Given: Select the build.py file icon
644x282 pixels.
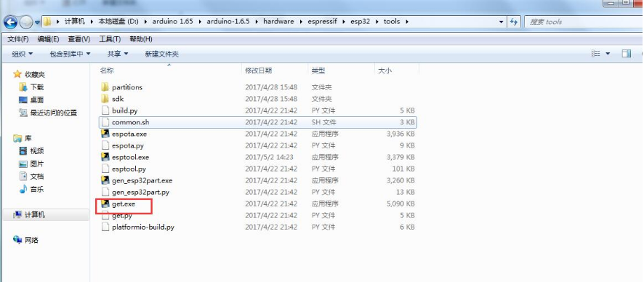Looking at the screenshot, I should [105, 110].
